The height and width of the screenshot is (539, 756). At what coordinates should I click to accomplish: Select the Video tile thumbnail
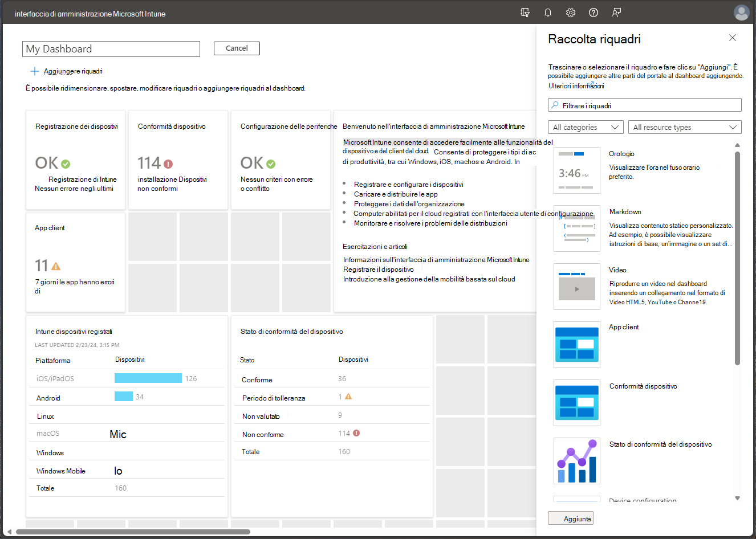577,287
